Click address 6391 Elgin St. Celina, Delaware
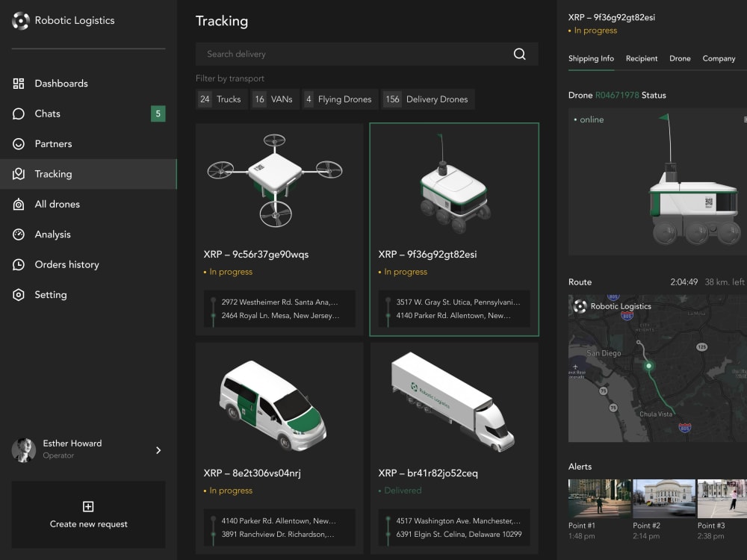Screen dimensions: 747x560 tap(459, 535)
